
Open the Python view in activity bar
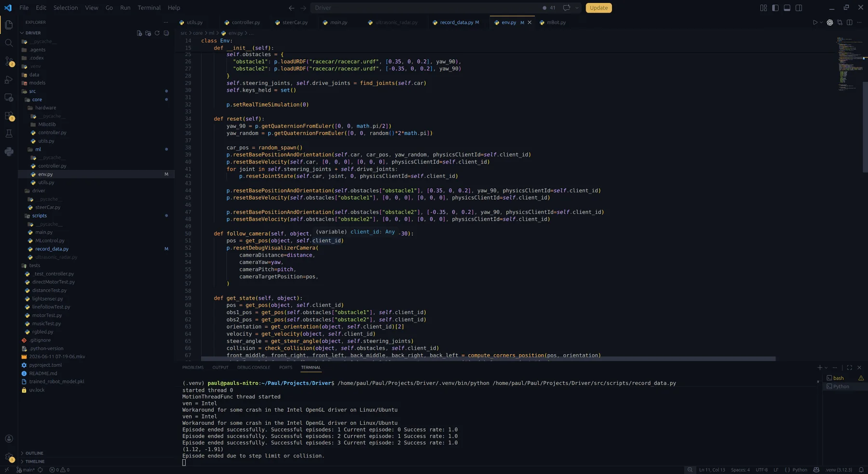tap(9, 152)
